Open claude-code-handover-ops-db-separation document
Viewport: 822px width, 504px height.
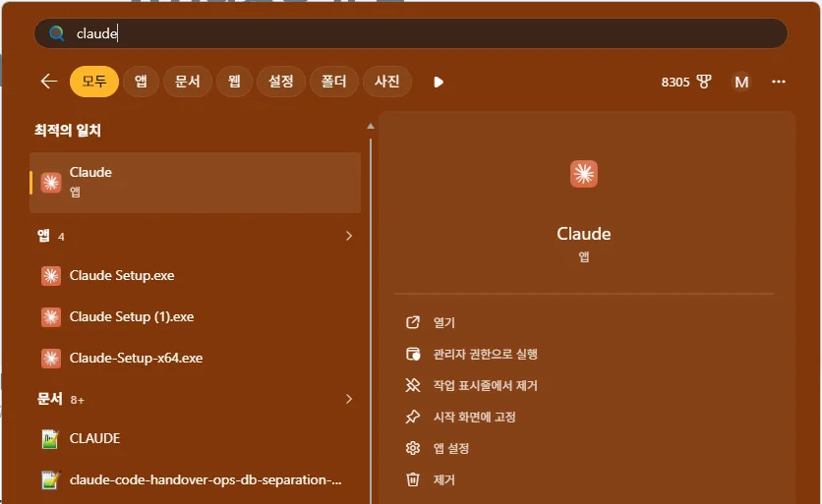pyautogui.click(x=195, y=479)
